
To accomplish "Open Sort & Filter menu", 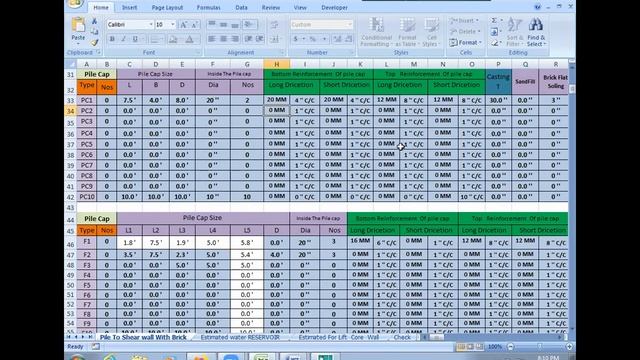I will click(x=514, y=32).
